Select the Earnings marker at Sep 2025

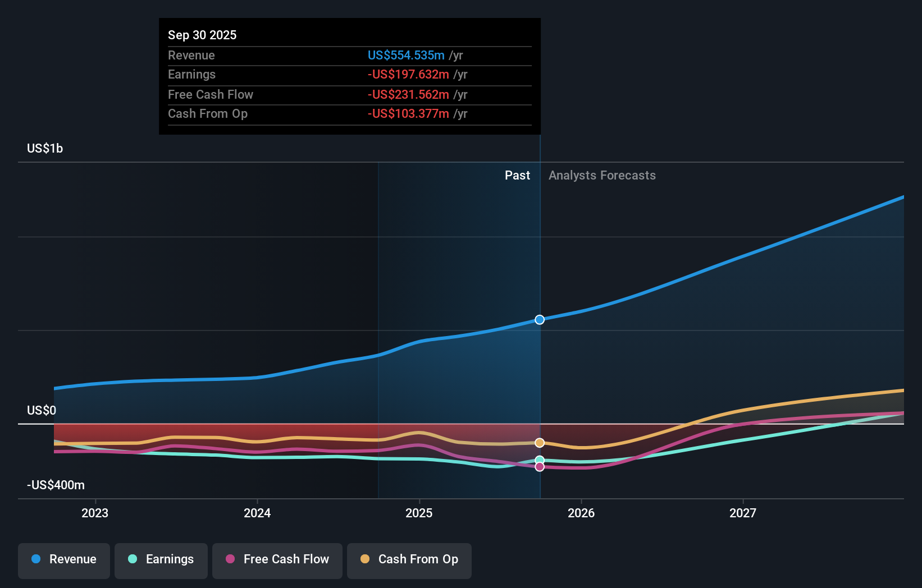[x=540, y=457]
